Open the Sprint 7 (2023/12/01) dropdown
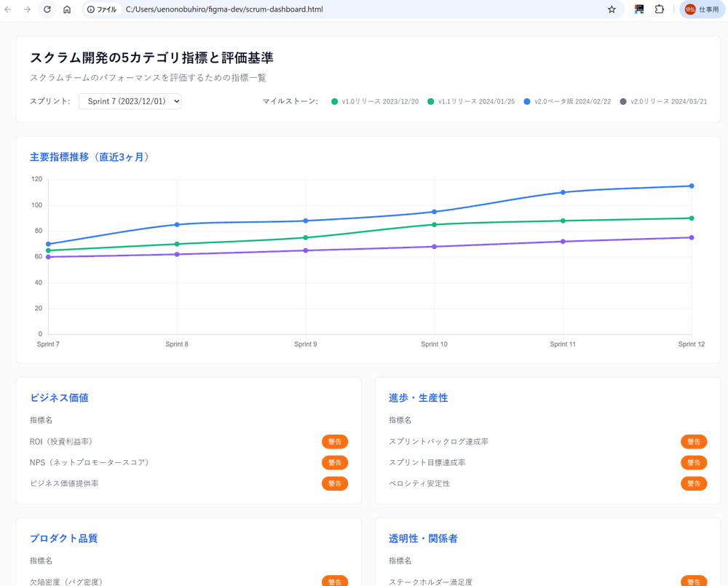Image resolution: width=728 pixels, height=586 pixels. (x=130, y=101)
